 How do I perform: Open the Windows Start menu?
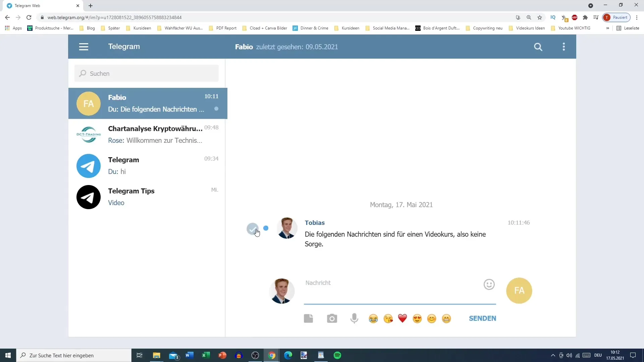pyautogui.click(x=8, y=355)
